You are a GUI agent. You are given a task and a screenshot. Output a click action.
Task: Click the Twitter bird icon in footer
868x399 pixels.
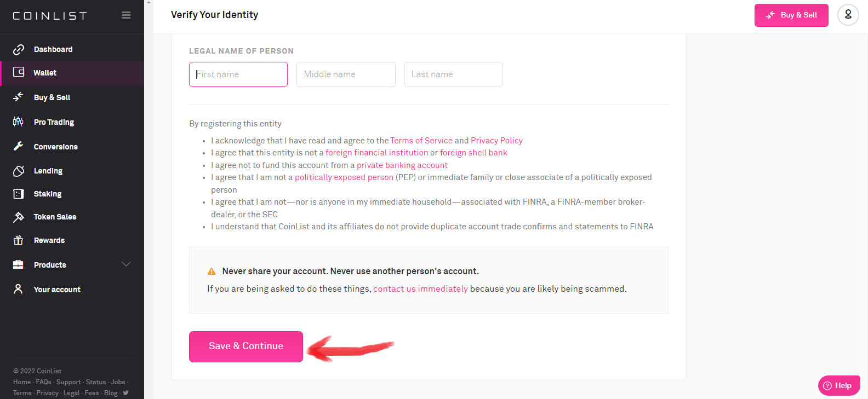click(x=126, y=393)
